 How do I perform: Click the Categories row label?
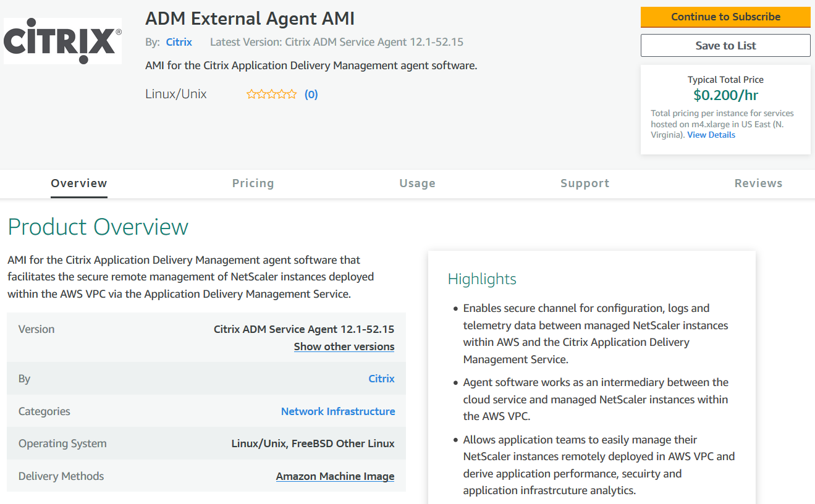pyautogui.click(x=44, y=411)
